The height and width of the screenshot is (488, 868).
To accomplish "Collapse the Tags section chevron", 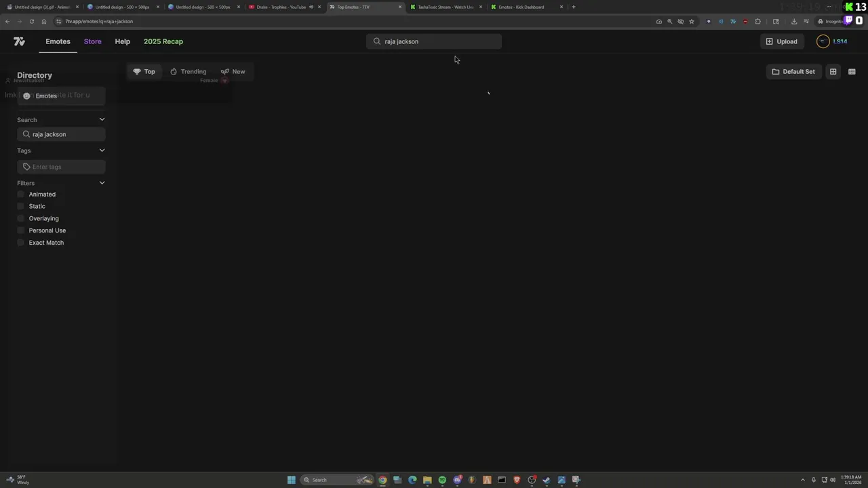I will coord(102,150).
